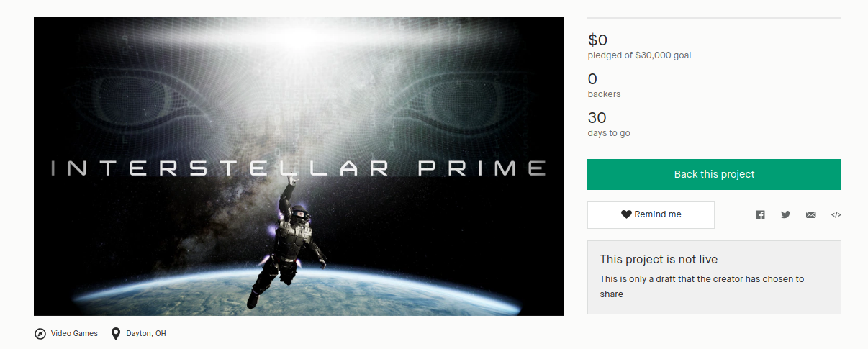Click the compass icon beside Video Games

tap(40, 334)
